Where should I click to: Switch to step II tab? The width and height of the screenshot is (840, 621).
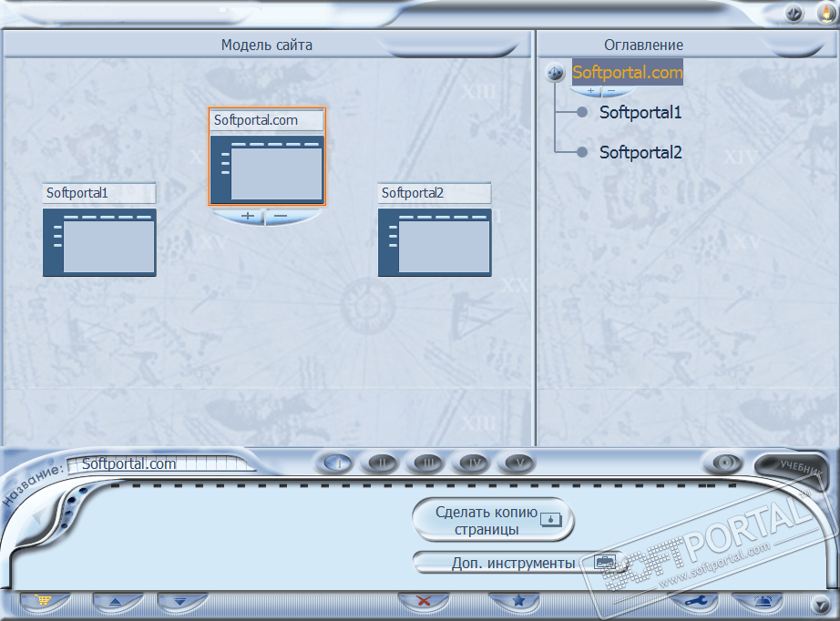382,463
